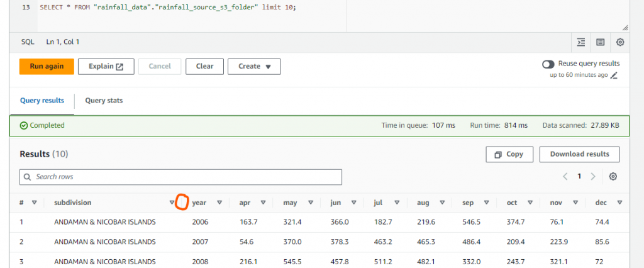Open the keyboard shortcuts icon in editor bar
Viewport: 644px width, 268px height.
point(600,42)
